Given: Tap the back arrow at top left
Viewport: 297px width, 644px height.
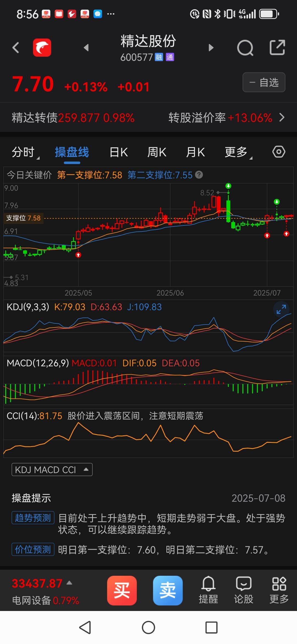Looking at the screenshot, I should point(16,48).
